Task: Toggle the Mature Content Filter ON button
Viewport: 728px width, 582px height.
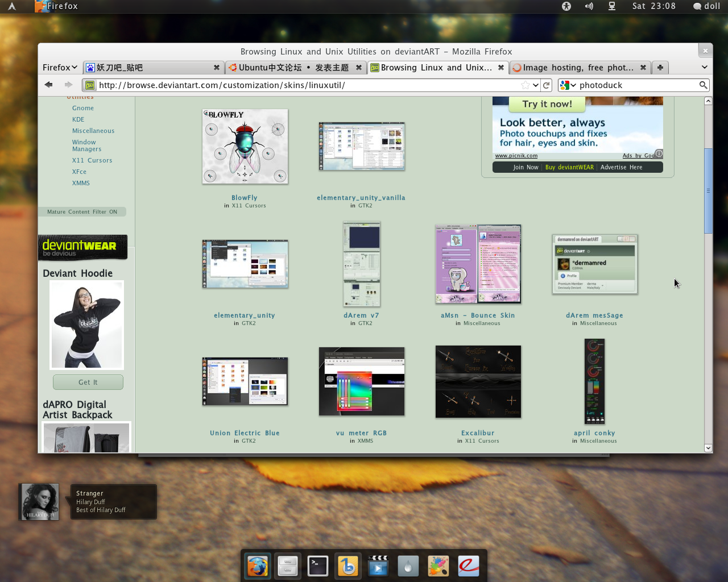Action: tap(82, 212)
